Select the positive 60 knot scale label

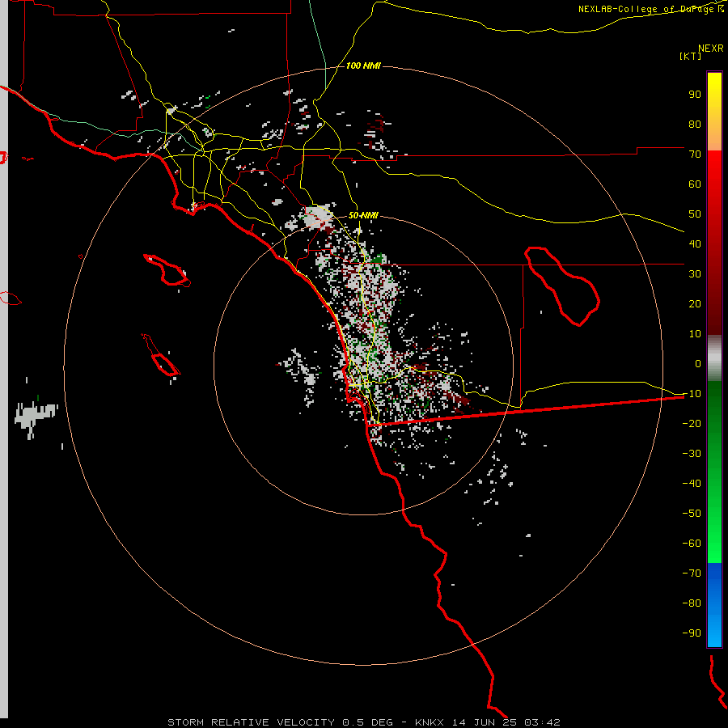[695, 184]
